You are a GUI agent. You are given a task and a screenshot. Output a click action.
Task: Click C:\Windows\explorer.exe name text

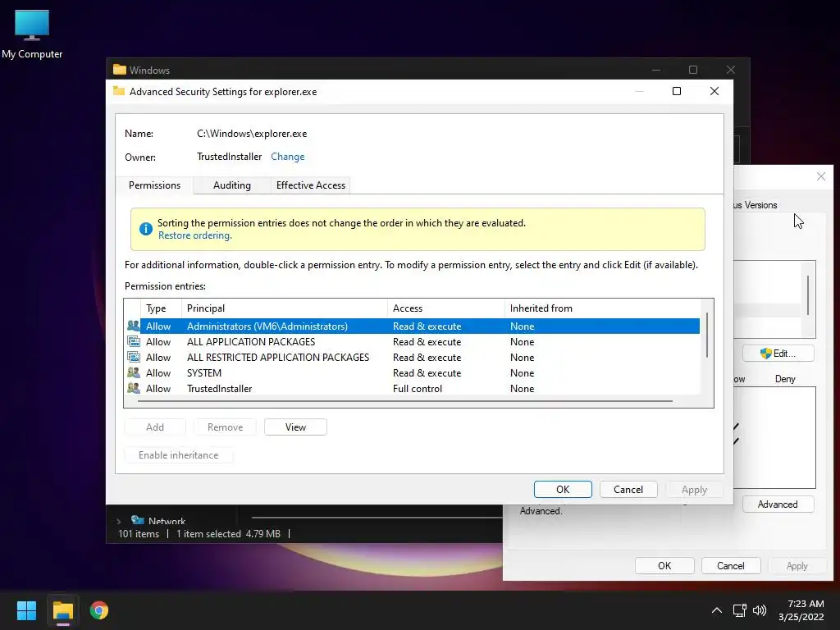pos(252,134)
